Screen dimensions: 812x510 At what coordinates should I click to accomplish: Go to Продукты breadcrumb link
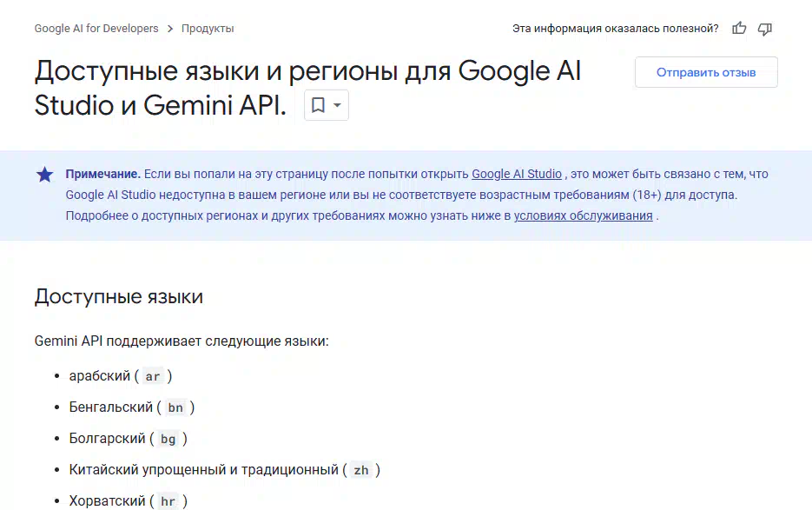point(208,29)
